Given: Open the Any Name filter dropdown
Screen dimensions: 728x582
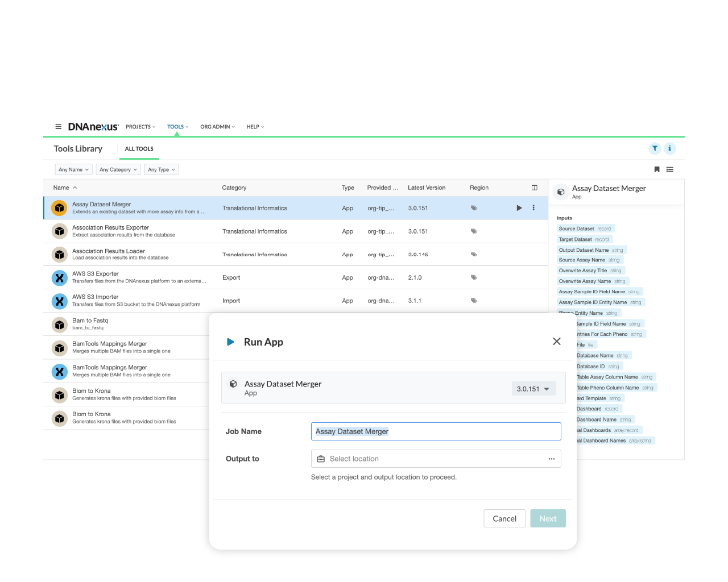Looking at the screenshot, I should pyautogui.click(x=73, y=169).
